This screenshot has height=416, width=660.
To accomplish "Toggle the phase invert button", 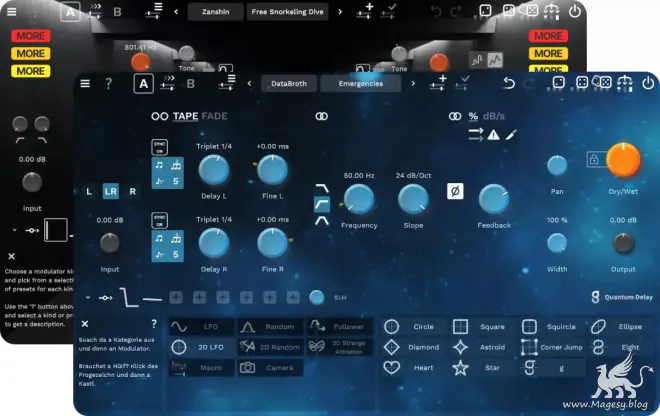I will click(x=455, y=191).
